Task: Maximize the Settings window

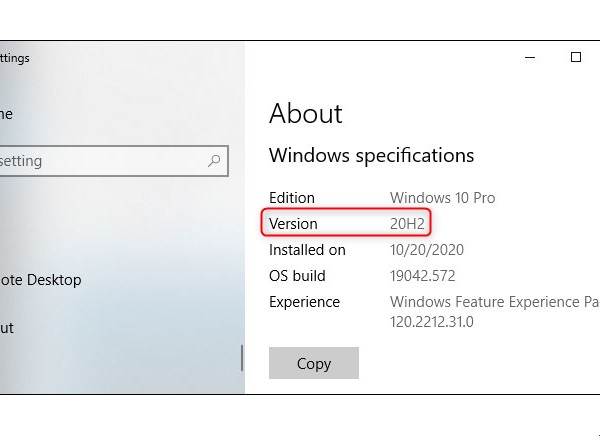Action: click(x=576, y=58)
